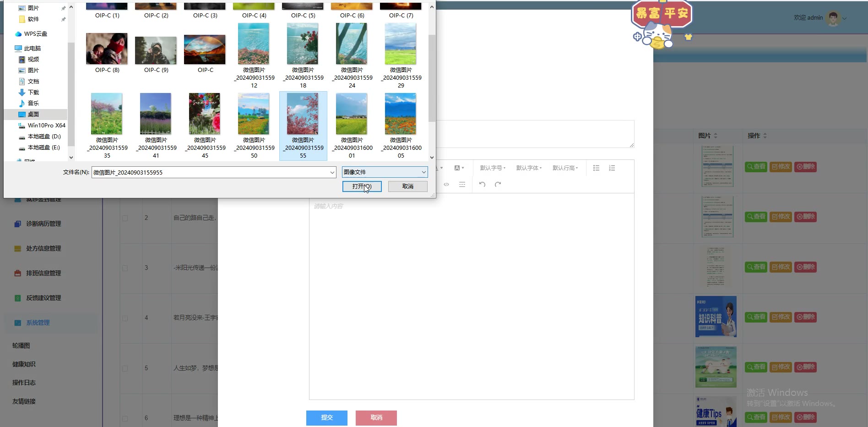Click the sort arrows beside 操作 column
The width and height of the screenshot is (868, 427).
click(x=765, y=136)
